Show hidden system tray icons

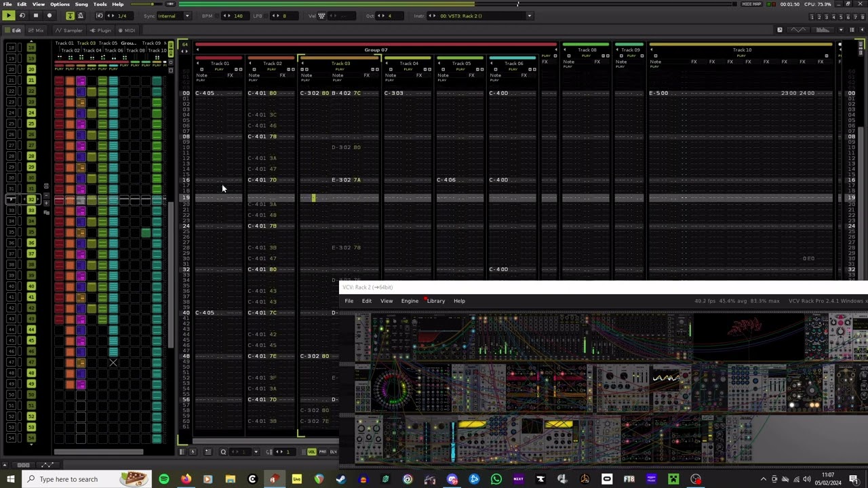click(763, 479)
